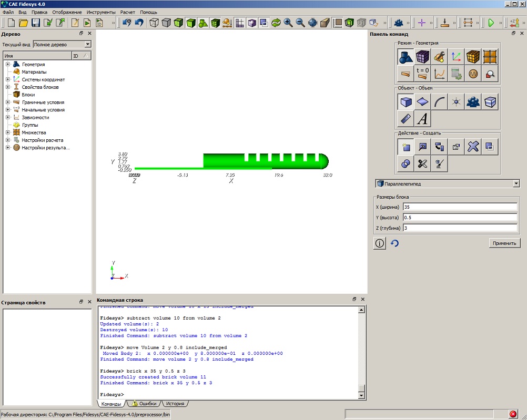527x420 pixels.
Task: Select the Surface object icon
Action: click(422, 101)
